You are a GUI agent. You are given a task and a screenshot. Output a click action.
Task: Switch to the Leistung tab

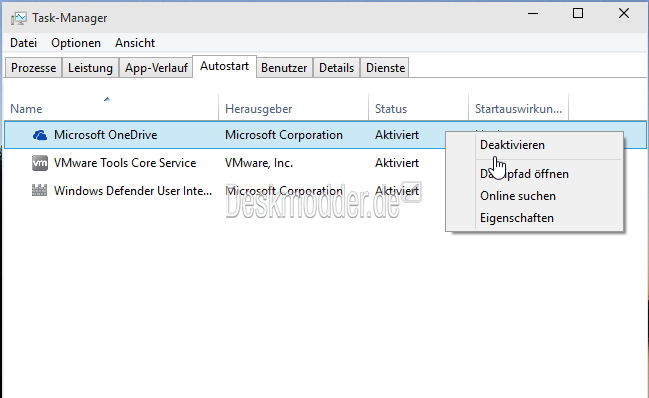tap(90, 68)
